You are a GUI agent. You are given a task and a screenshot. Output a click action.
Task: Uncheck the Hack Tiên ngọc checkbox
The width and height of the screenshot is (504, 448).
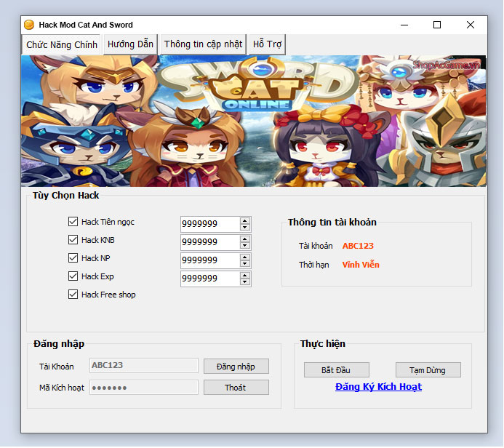tap(73, 221)
